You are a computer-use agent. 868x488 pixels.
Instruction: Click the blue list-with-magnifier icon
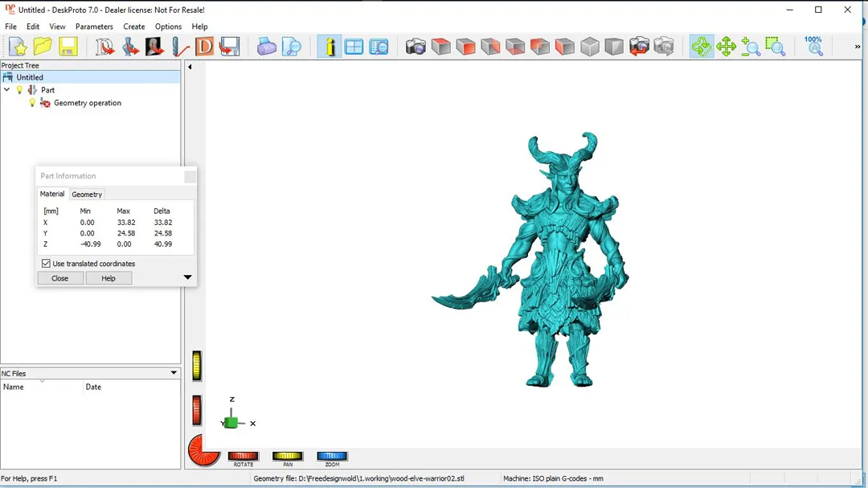[379, 47]
